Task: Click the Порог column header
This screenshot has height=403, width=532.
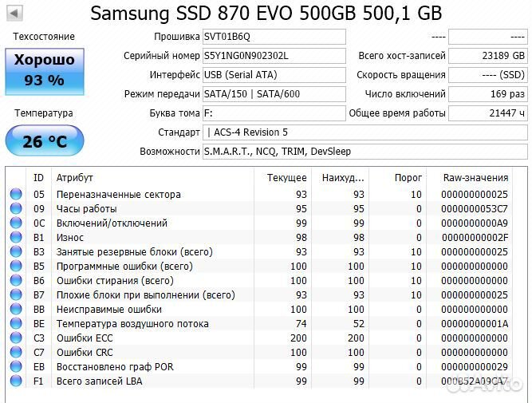Action: tap(397, 178)
